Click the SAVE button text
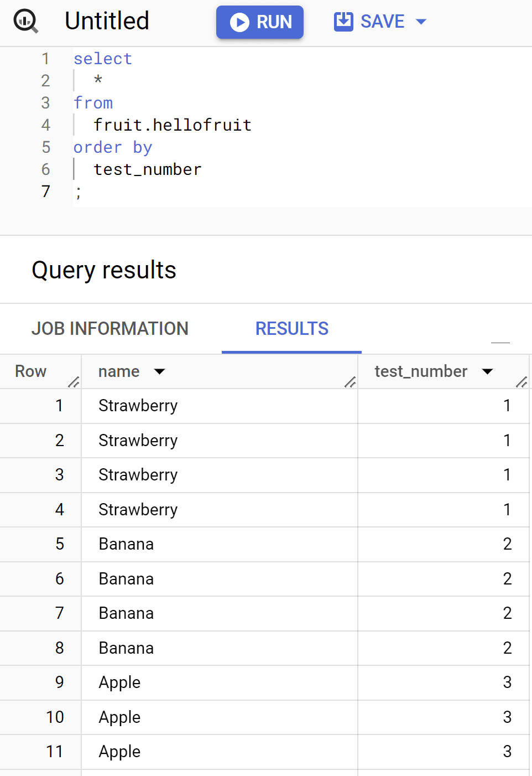 coord(383,22)
